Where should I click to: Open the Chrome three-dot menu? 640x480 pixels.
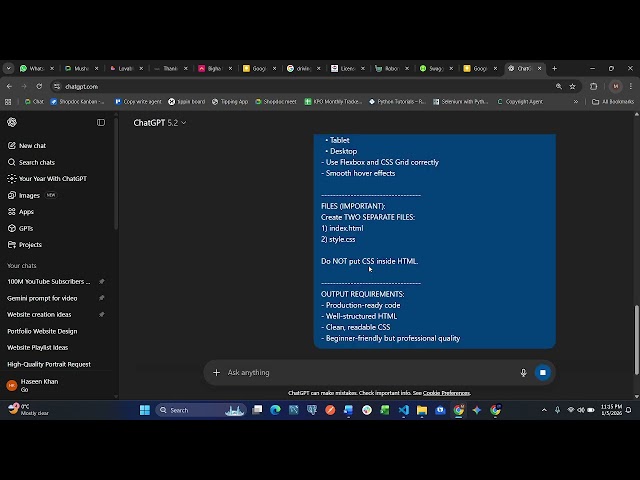(631, 87)
